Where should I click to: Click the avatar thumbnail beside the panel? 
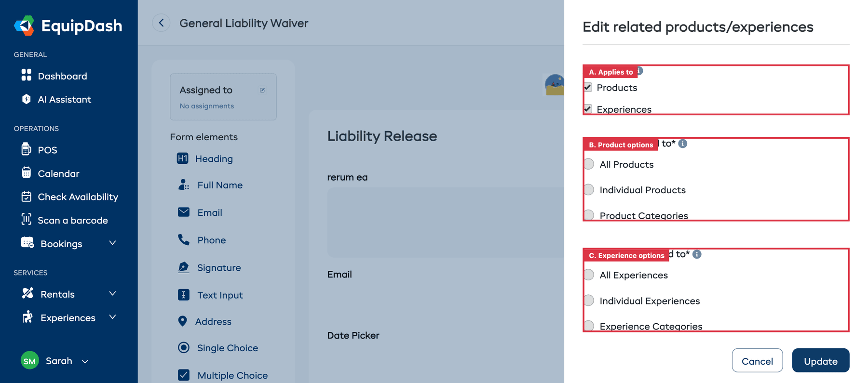click(x=555, y=85)
